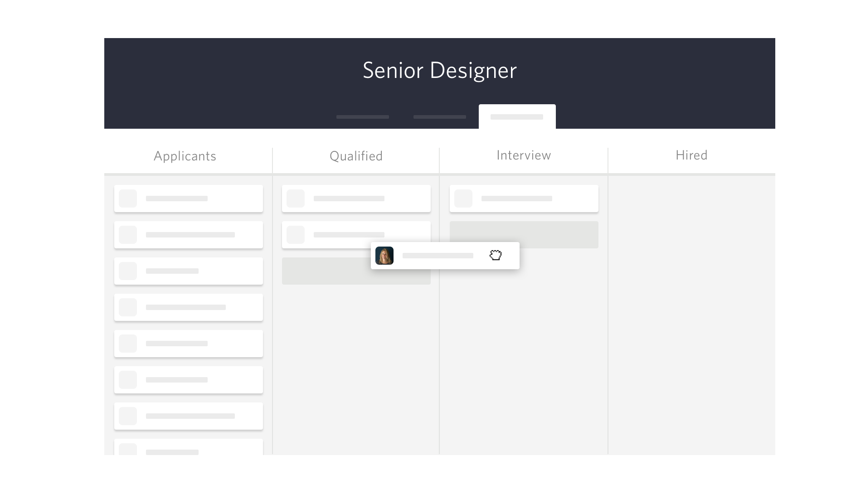Click the grab hand cursor icon
846x504 pixels.
496,255
